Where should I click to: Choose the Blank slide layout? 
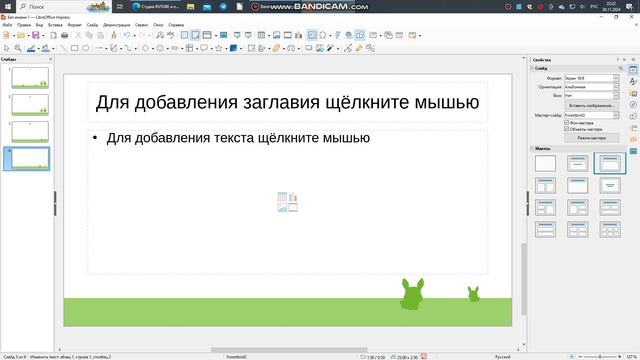[x=545, y=163]
